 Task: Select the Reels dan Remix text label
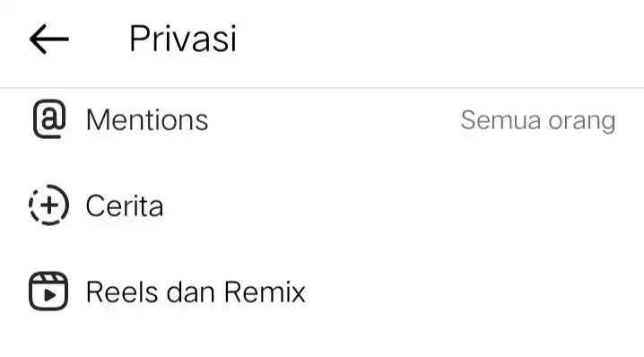coord(196,292)
